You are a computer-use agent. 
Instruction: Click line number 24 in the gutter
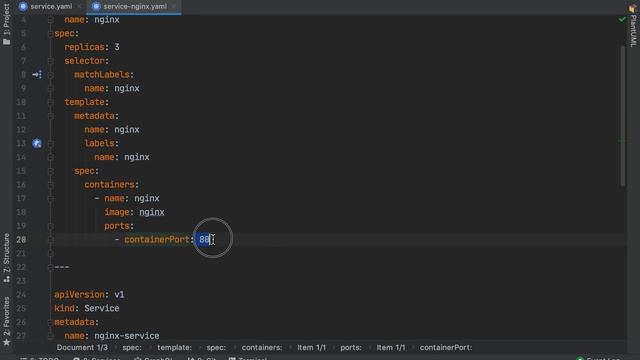click(x=21, y=295)
